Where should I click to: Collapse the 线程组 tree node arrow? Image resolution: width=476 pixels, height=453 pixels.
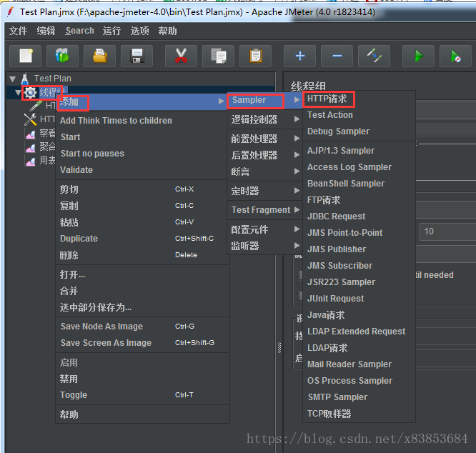point(18,92)
